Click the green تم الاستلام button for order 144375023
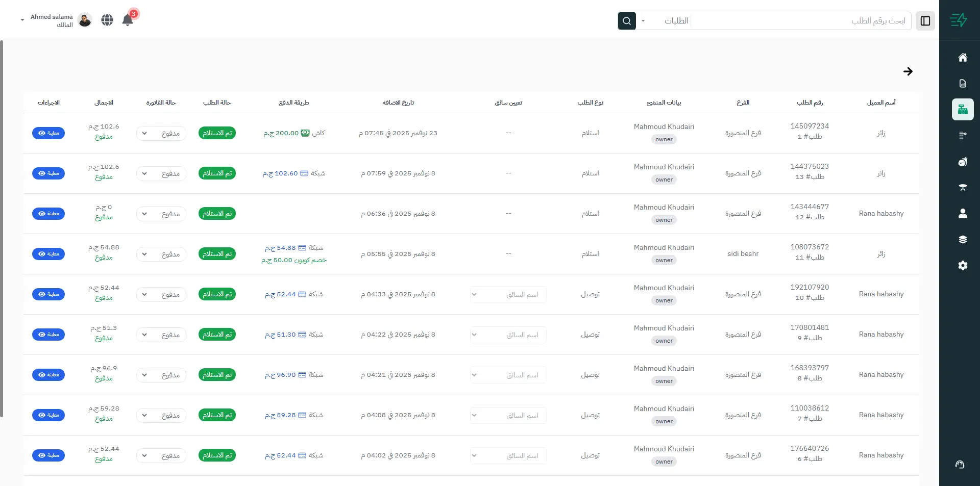 (217, 173)
